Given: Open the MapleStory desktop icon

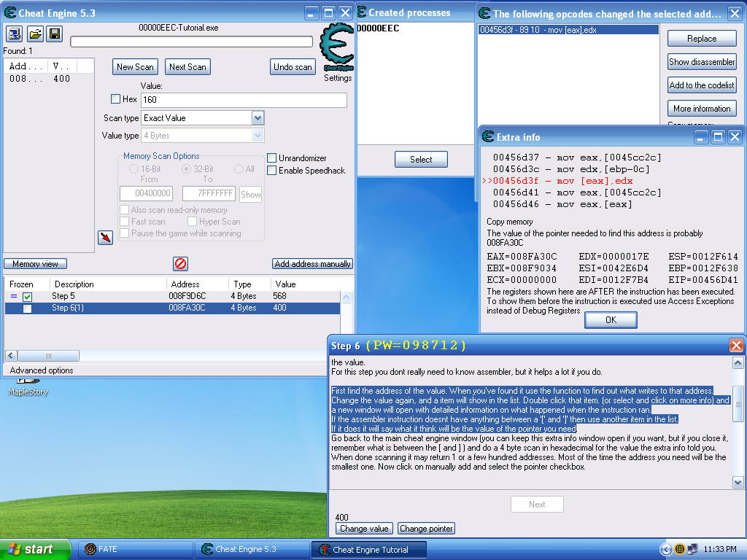Looking at the screenshot, I should click(x=28, y=386).
